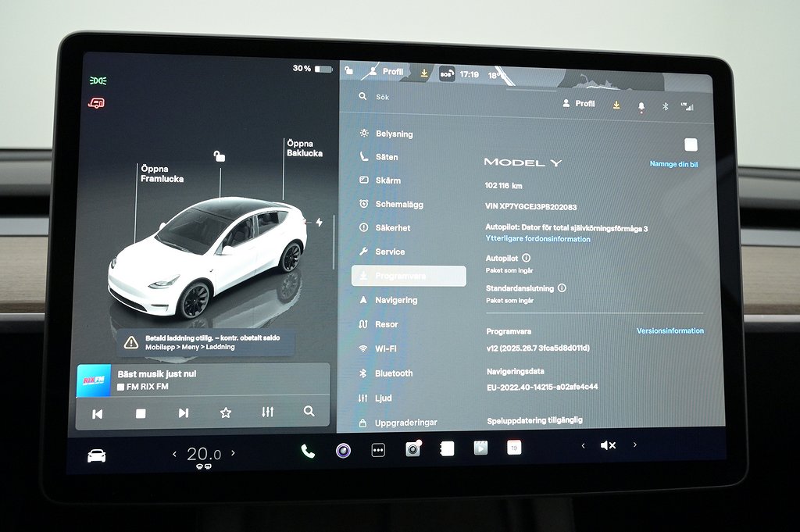Open the app launcher three-dots menu
This screenshot has height=532, width=800.
coord(378,450)
